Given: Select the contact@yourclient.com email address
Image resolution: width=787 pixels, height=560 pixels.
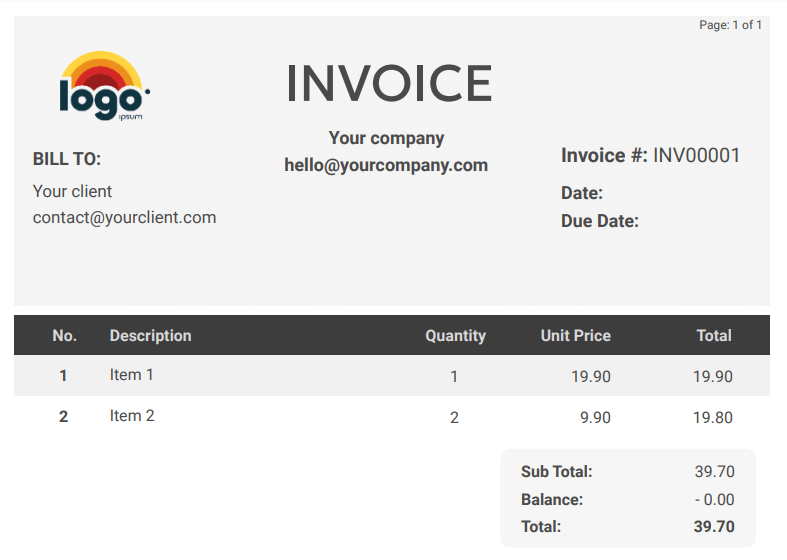Looking at the screenshot, I should click(x=124, y=217).
